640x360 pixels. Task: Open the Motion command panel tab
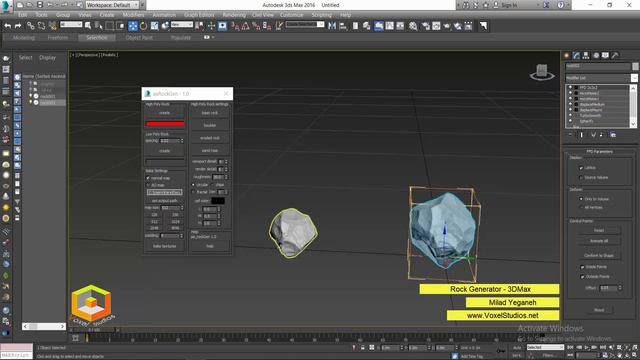point(596,56)
